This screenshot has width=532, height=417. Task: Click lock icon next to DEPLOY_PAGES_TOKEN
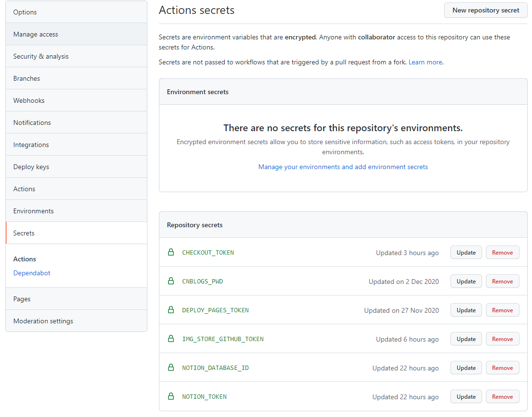click(170, 310)
